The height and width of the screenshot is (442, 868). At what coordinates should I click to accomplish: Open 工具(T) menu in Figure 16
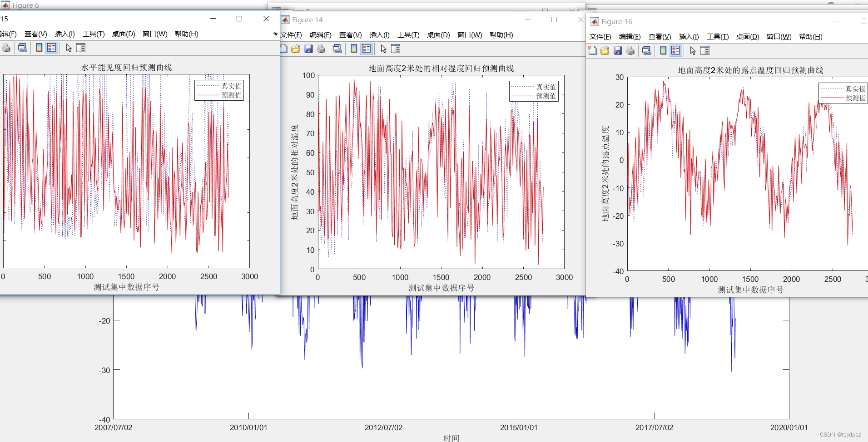tap(718, 37)
